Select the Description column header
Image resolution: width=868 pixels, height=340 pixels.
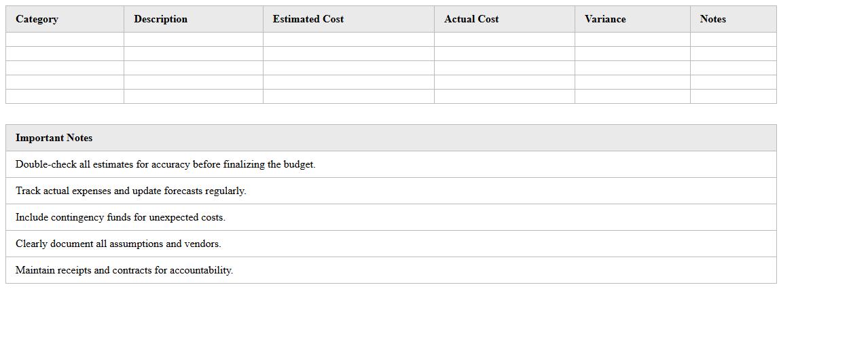[160, 19]
